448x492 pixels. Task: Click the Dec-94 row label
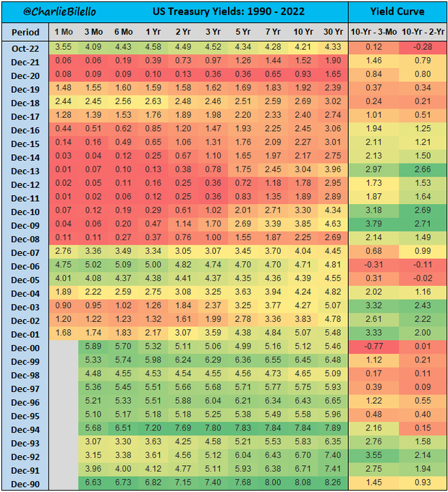click(x=25, y=427)
